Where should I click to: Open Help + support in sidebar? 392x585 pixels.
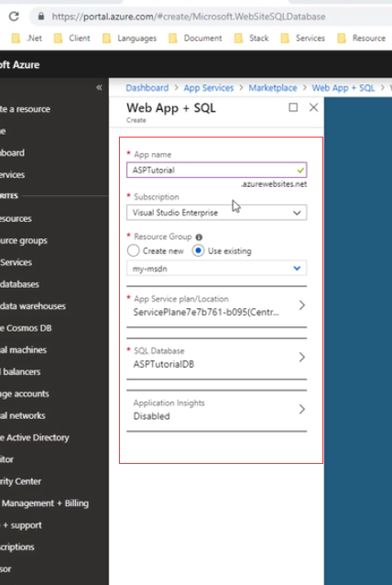21,525
